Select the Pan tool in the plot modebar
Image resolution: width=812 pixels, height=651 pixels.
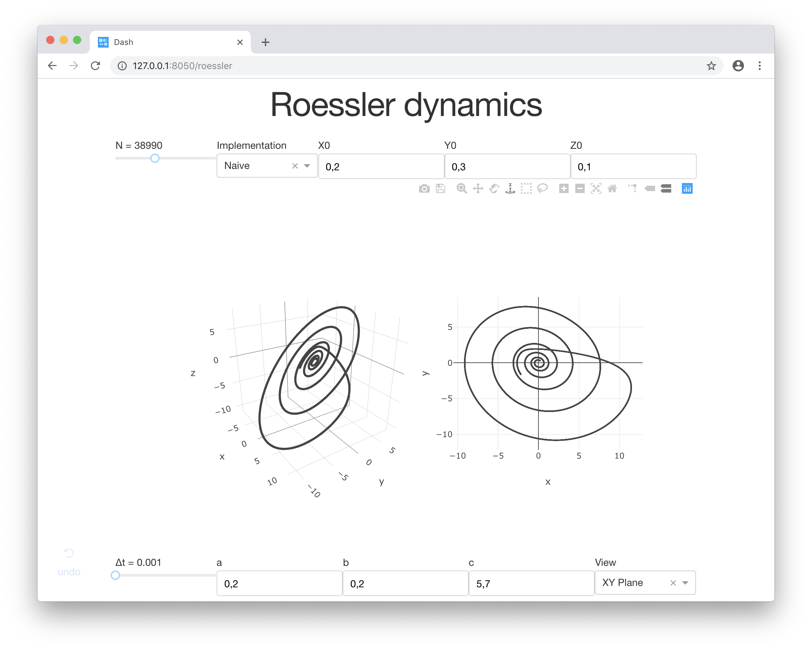478,189
